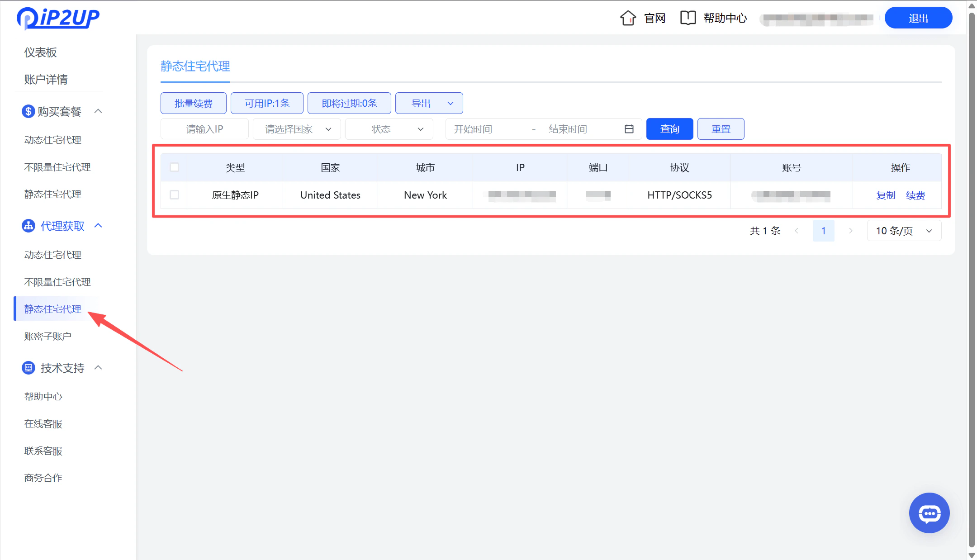Toggle the select-all checkbox in table header

tap(175, 167)
